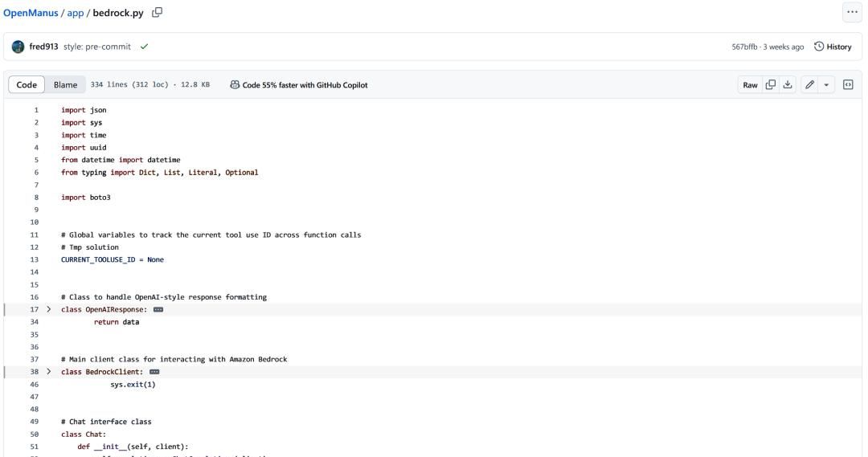The width and height of the screenshot is (868, 457).
Task: Edit this file with pencil icon
Action: (809, 85)
